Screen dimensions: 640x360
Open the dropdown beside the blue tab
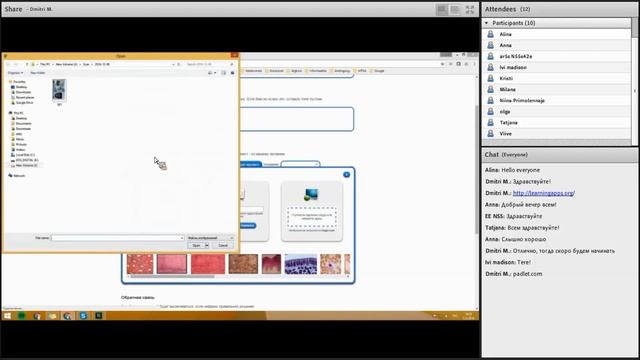[300, 164]
